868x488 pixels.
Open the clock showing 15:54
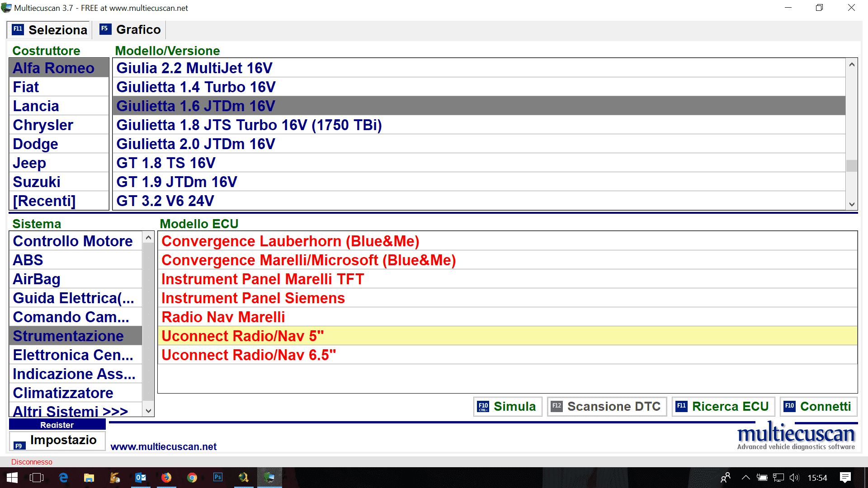[817, 478]
